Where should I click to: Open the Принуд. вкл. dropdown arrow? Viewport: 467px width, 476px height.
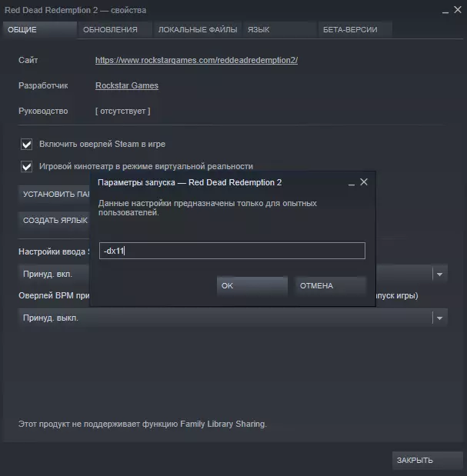pos(439,274)
